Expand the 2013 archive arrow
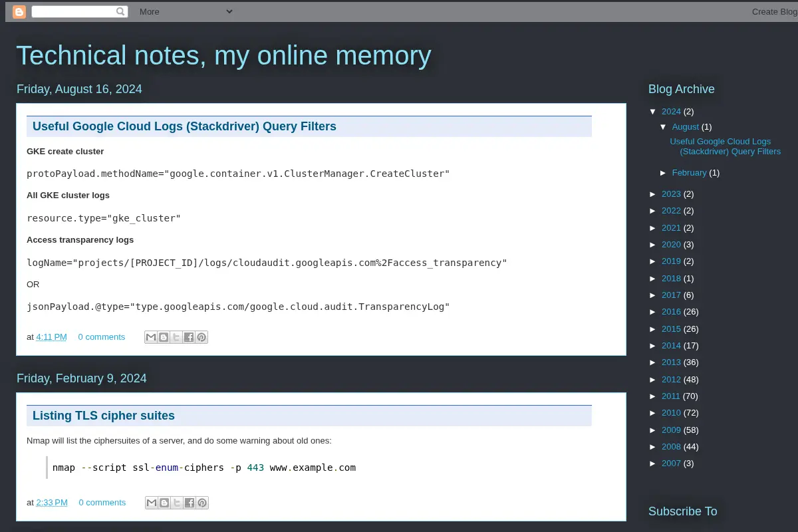The height and width of the screenshot is (532, 798). point(653,362)
